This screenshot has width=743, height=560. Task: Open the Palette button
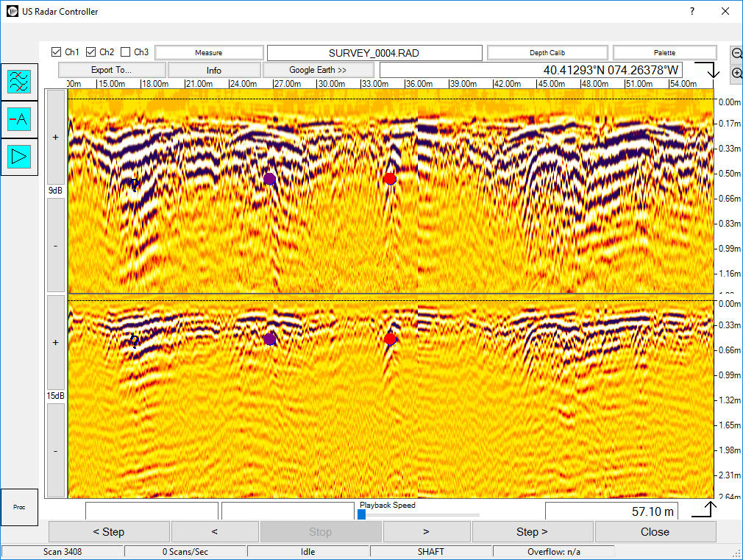coord(665,53)
